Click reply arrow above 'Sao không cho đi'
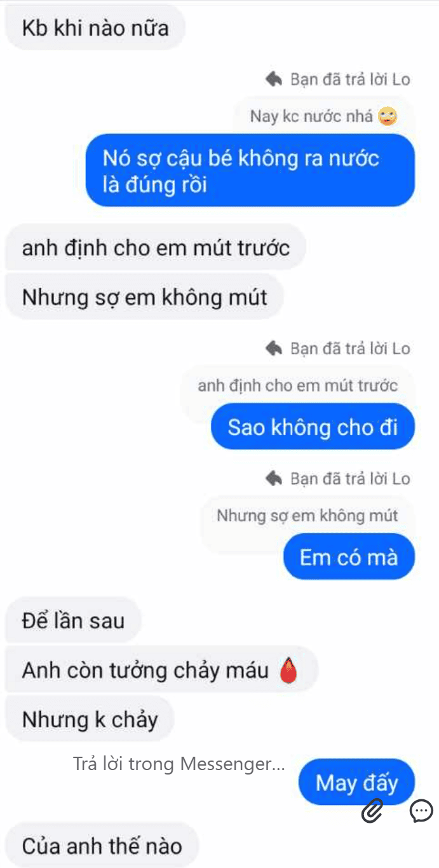The width and height of the screenshot is (439, 868). (274, 348)
